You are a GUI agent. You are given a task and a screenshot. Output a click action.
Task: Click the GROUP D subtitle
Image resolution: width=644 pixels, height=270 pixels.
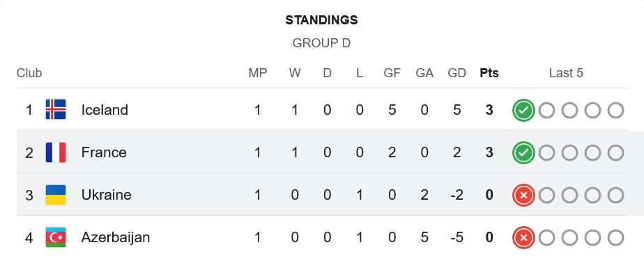coord(321,43)
